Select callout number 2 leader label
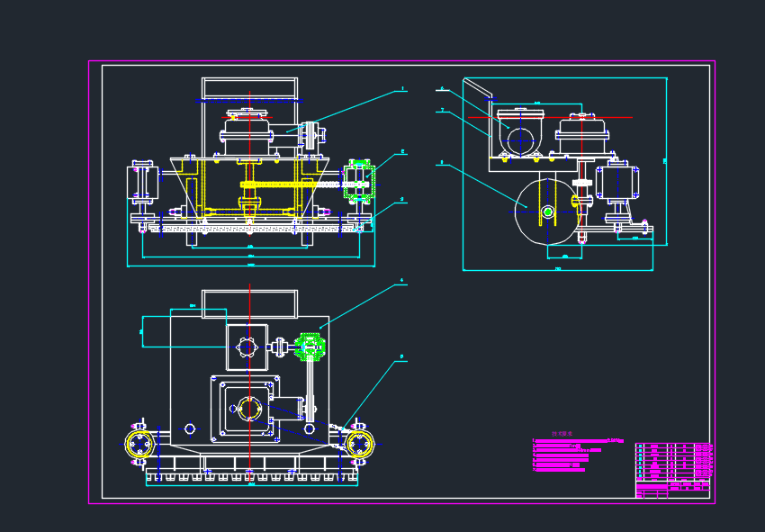 pyautogui.click(x=402, y=152)
